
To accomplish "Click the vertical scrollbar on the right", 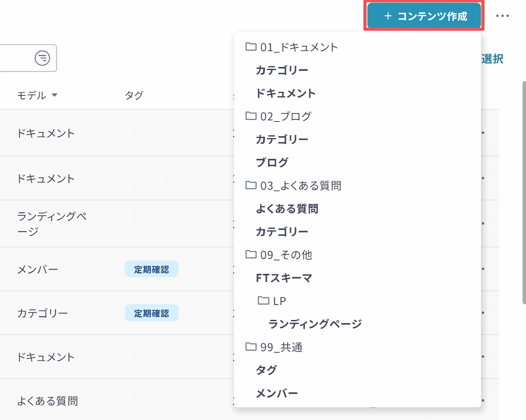I will click(x=524, y=191).
